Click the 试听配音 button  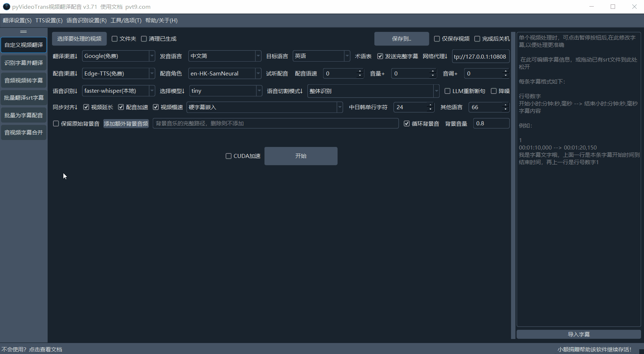coord(277,74)
